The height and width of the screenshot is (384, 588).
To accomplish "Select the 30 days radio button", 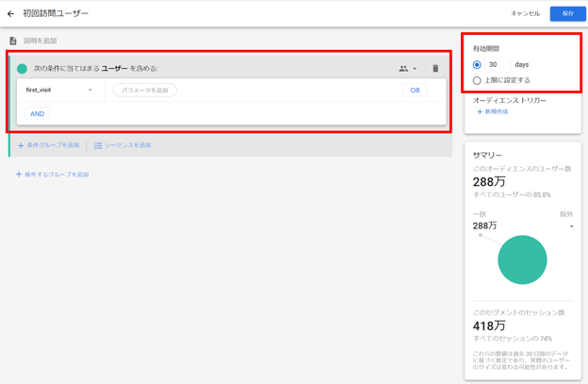I will pyautogui.click(x=477, y=65).
